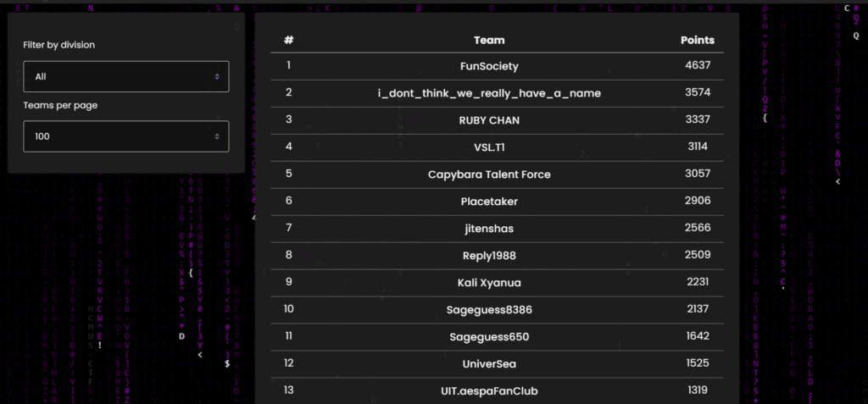
Task: Click the Team column header
Action: (x=489, y=40)
